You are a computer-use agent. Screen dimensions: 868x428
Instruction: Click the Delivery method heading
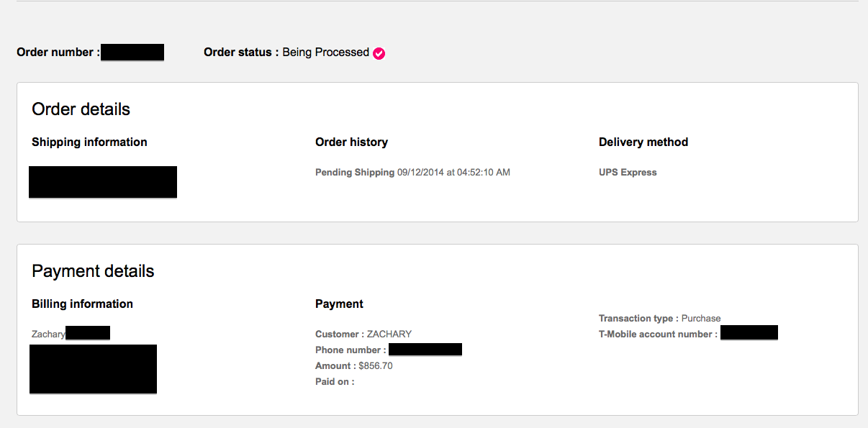[643, 142]
